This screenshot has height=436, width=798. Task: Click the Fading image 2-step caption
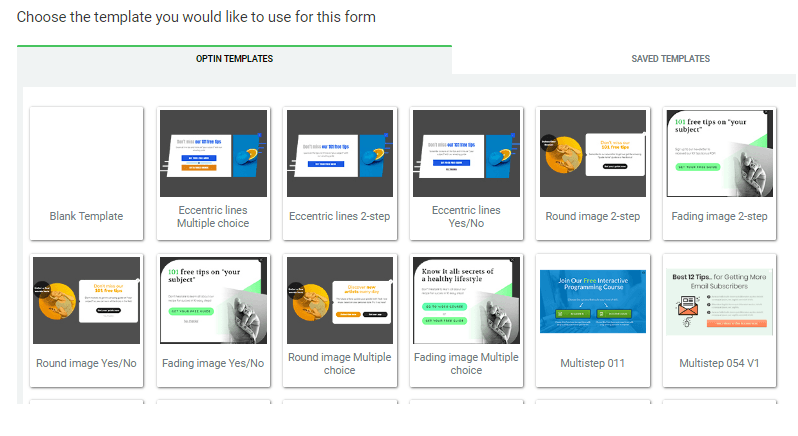click(x=719, y=216)
